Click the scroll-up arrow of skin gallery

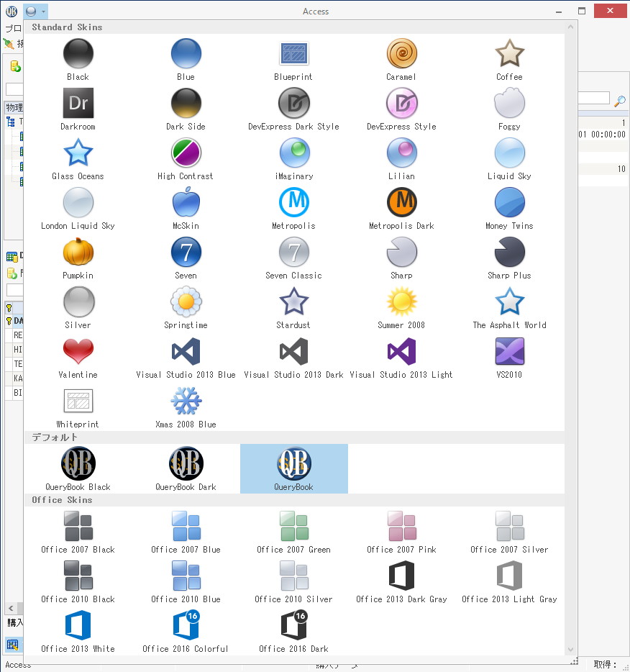tap(570, 27)
